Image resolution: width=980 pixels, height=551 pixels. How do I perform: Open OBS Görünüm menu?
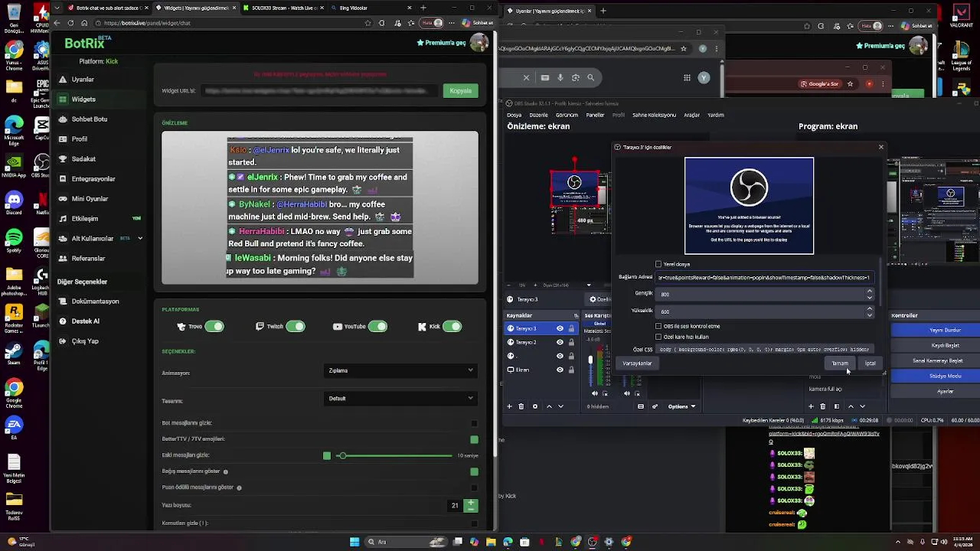pos(567,115)
